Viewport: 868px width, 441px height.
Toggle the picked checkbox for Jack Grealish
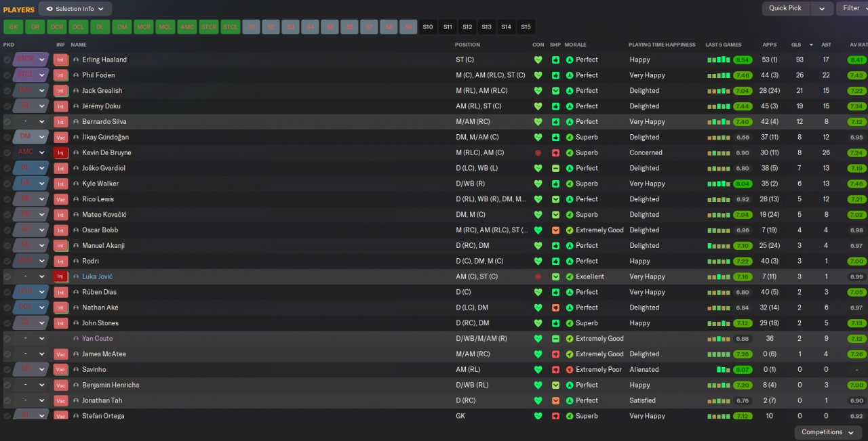(x=7, y=91)
